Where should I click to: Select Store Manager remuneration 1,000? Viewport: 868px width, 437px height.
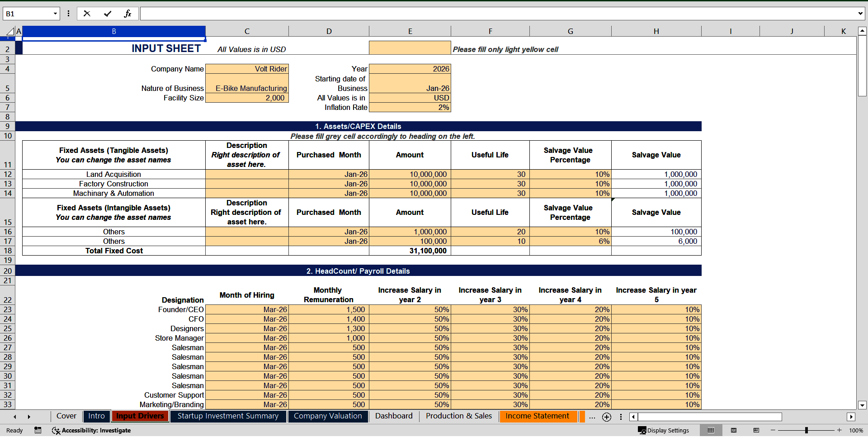(x=329, y=338)
